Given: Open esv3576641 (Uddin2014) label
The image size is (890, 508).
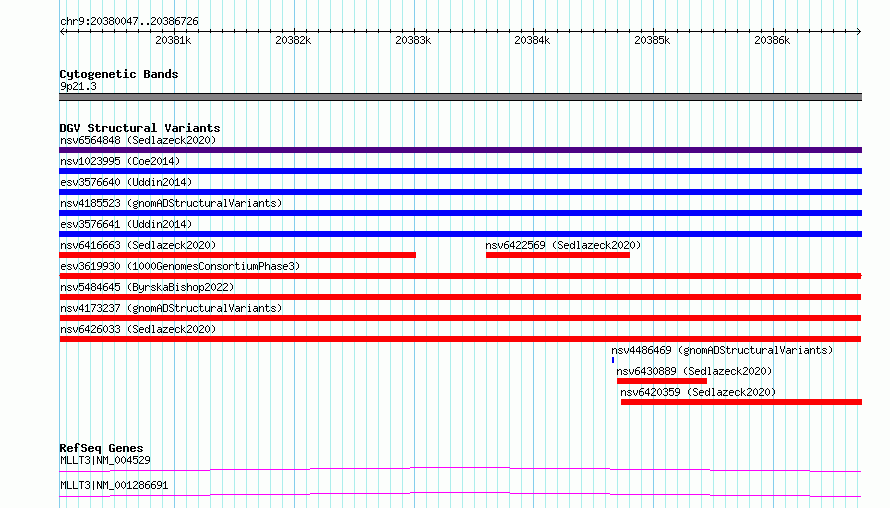Looking at the screenshot, I should [126, 224].
